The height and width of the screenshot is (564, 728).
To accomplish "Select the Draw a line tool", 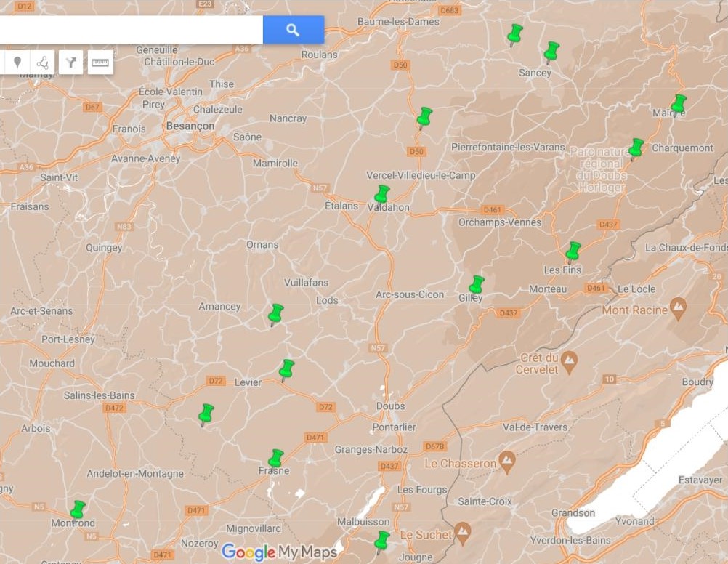I will point(43,63).
